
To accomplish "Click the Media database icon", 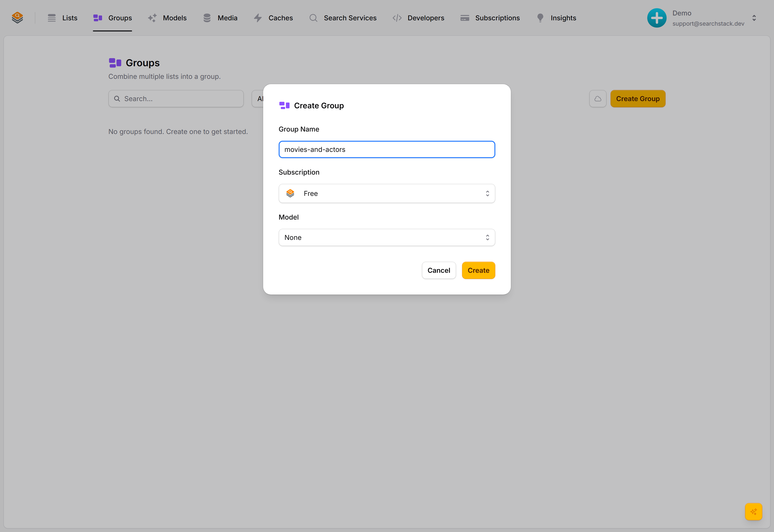I will (x=207, y=18).
